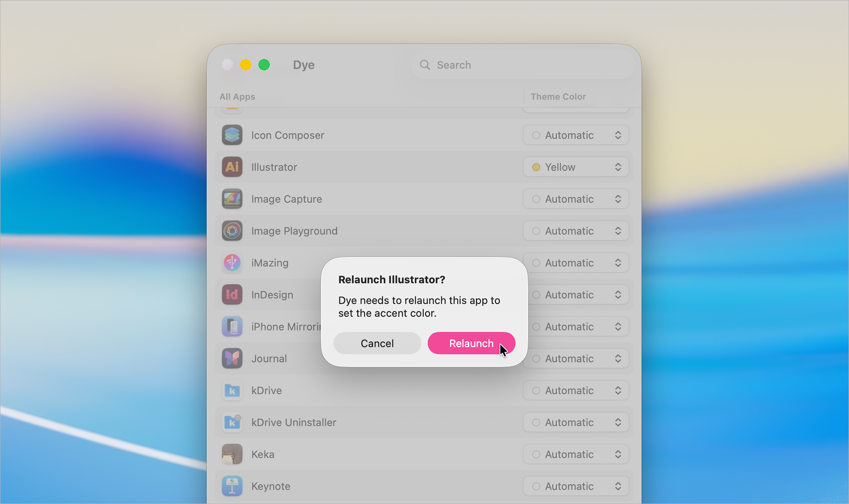Click the iMazing app icon
The width and height of the screenshot is (849, 504).
[232, 263]
